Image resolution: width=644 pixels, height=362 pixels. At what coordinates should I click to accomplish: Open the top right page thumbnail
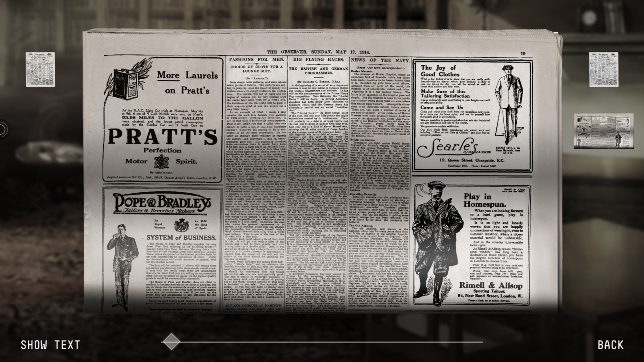point(604,70)
